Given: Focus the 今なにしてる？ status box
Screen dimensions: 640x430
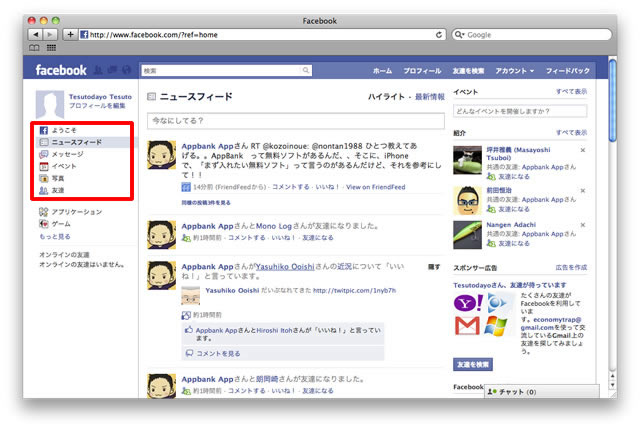Looking at the screenshot, I should tap(296, 121).
